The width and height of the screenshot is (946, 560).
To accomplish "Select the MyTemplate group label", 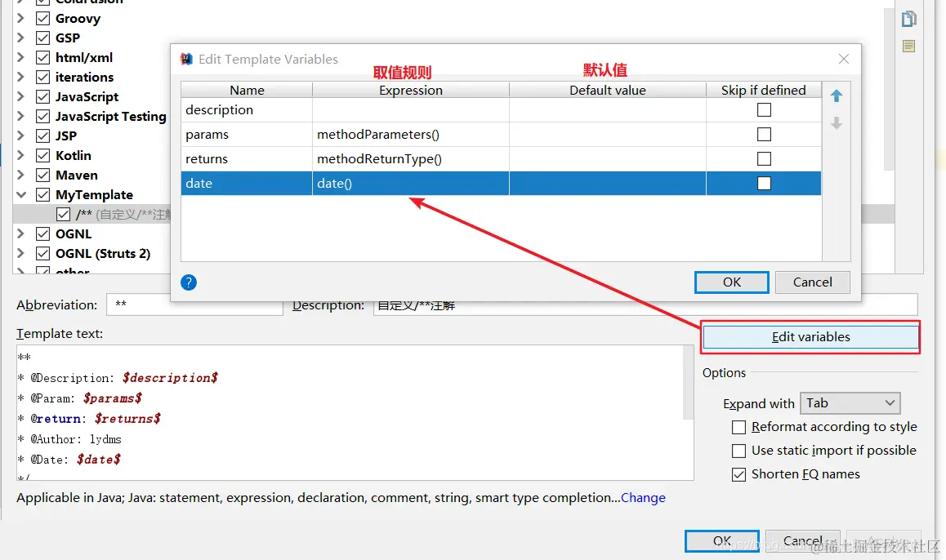I will [x=94, y=195].
